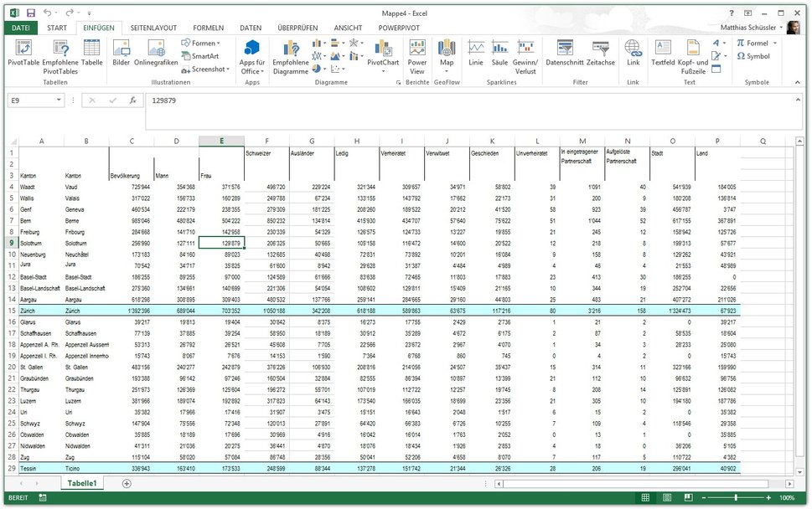Open the DATEI menu

pyautogui.click(x=20, y=27)
